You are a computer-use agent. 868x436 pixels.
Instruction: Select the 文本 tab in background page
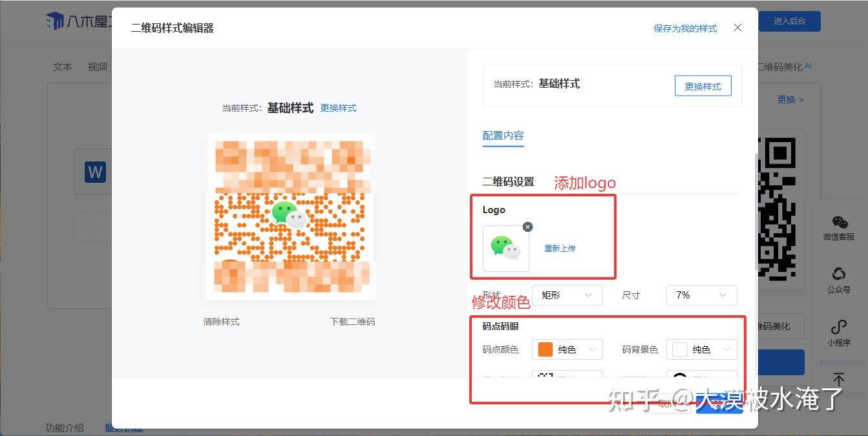click(x=63, y=67)
